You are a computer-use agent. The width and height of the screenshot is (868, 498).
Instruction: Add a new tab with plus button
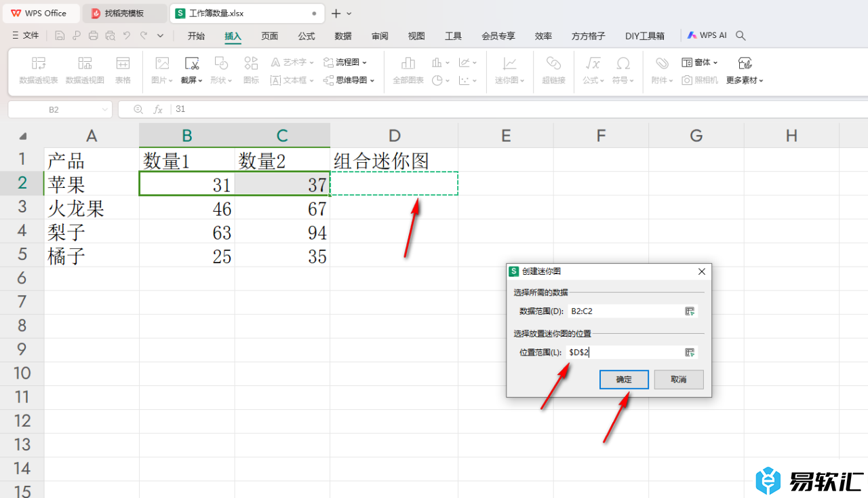click(336, 14)
